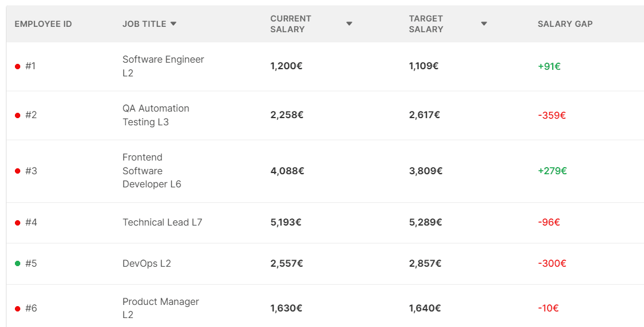
Task: Click the +279€ salary gap value
Action: point(552,171)
